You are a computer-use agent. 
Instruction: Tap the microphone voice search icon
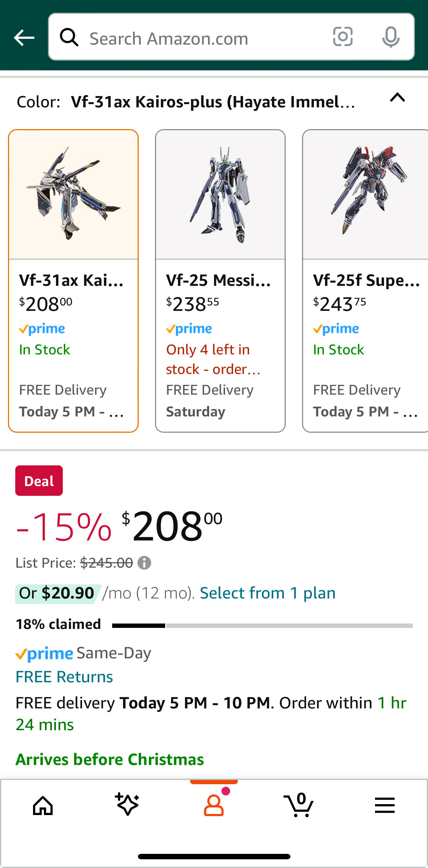pos(391,37)
